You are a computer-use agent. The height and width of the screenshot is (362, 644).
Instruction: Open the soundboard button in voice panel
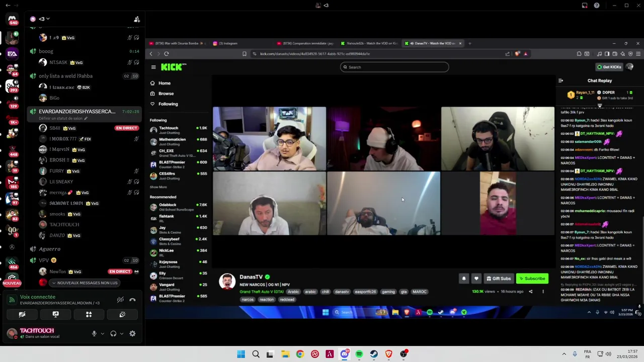click(122, 314)
